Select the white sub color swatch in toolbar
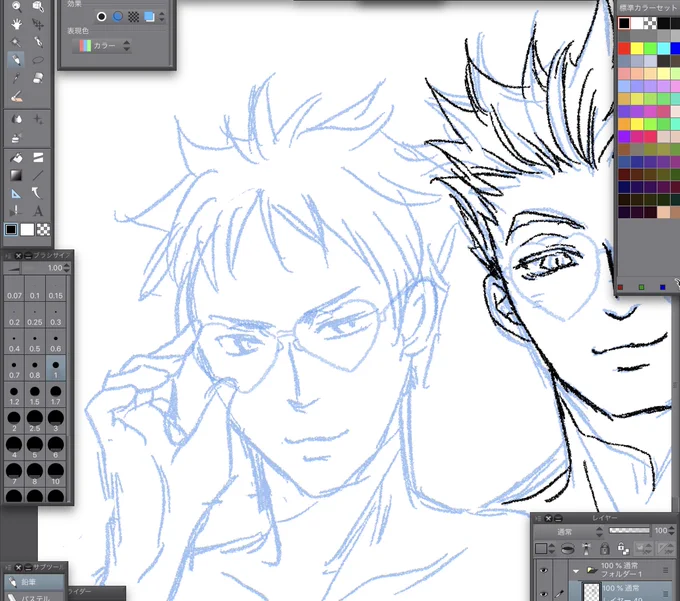Screen dimensions: 680x601 [x=27, y=230]
